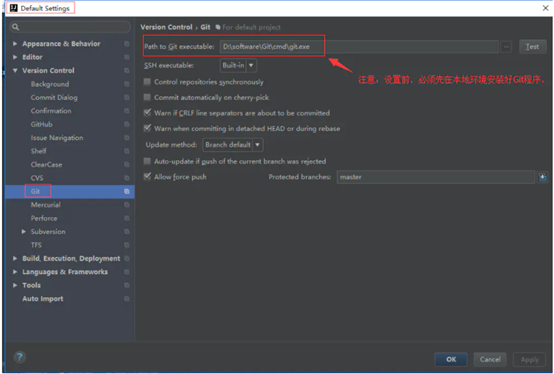Select TFS in the settings tree
Viewport: 554px width, 374px height.
pyautogui.click(x=36, y=245)
